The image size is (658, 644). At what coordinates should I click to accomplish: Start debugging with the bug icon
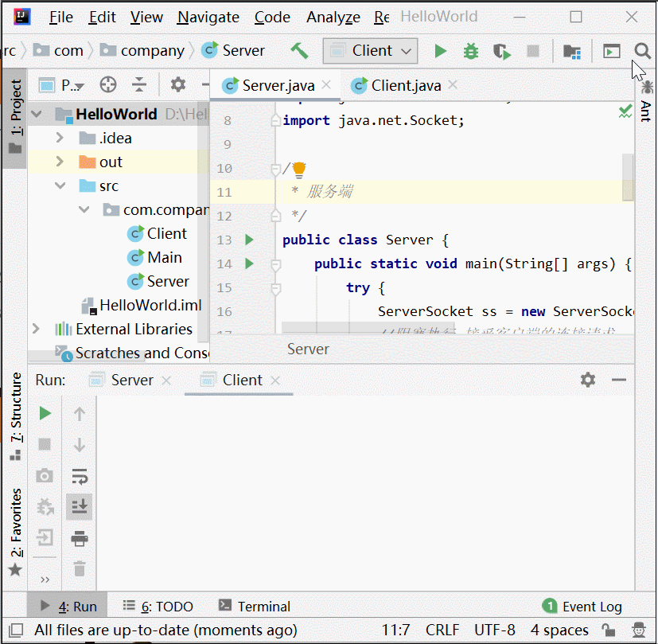[x=471, y=51]
